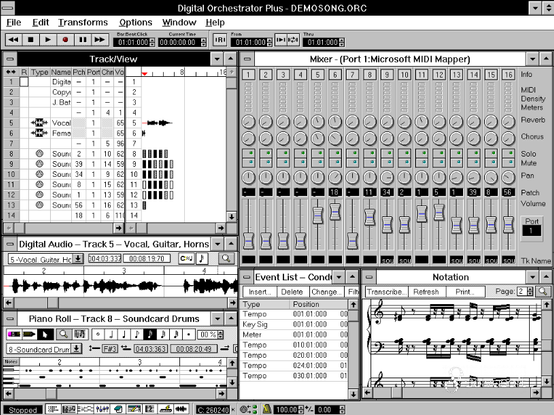554x415 pixels.
Task: Adjust the Notation Page number spinner
Action: click(530, 292)
